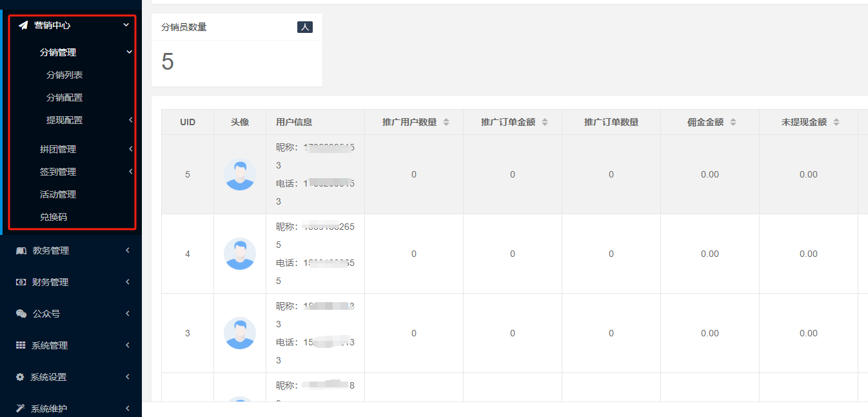The height and width of the screenshot is (417, 868).
Task: Expand 系统管理 using its arrow
Action: (x=128, y=345)
